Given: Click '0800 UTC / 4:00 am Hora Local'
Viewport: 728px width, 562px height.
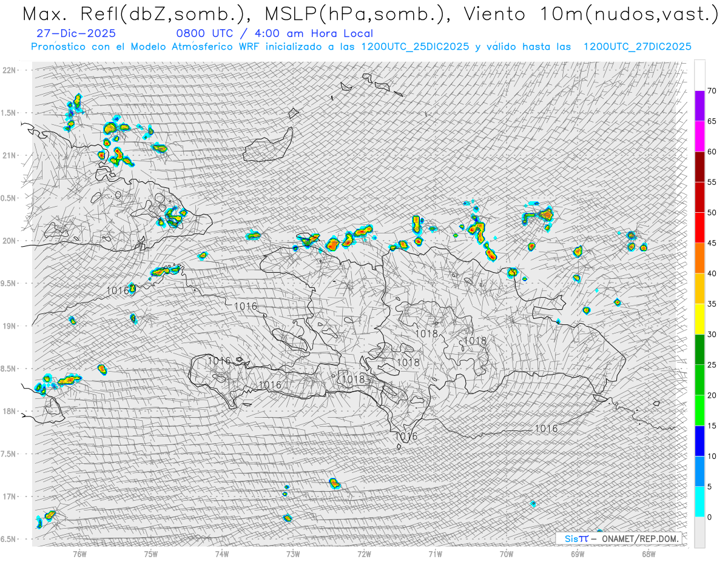Looking at the screenshot, I should point(274,33).
